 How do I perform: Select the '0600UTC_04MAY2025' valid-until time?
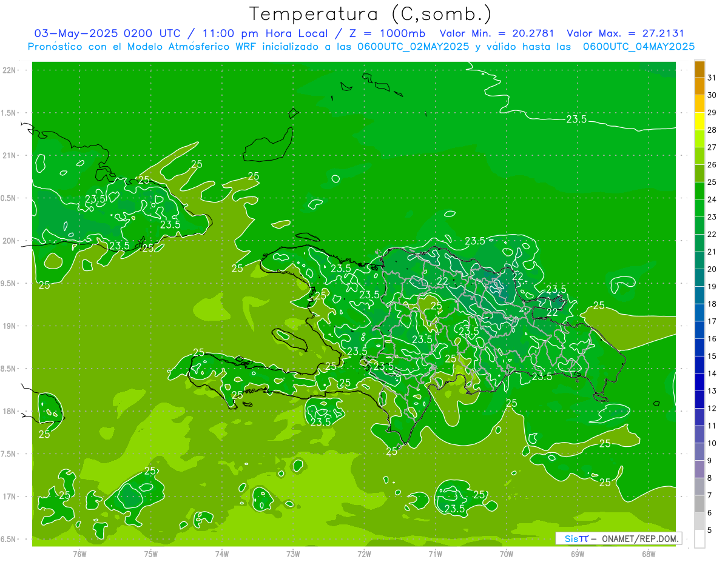point(639,47)
